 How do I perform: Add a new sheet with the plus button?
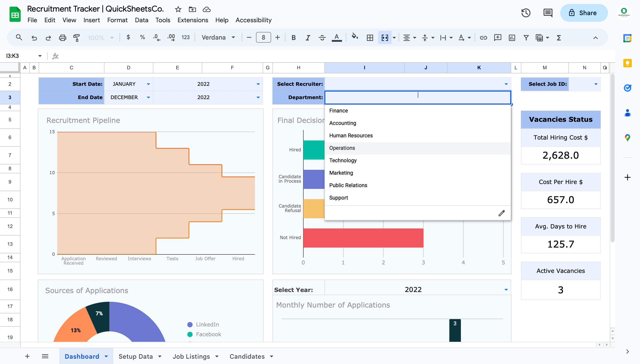coord(27,356)
